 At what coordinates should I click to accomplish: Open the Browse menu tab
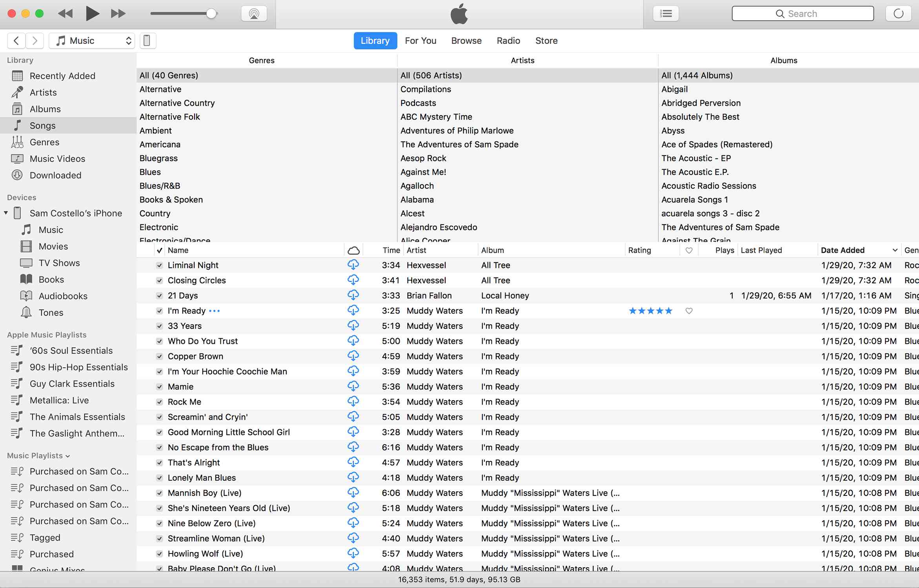466,40
